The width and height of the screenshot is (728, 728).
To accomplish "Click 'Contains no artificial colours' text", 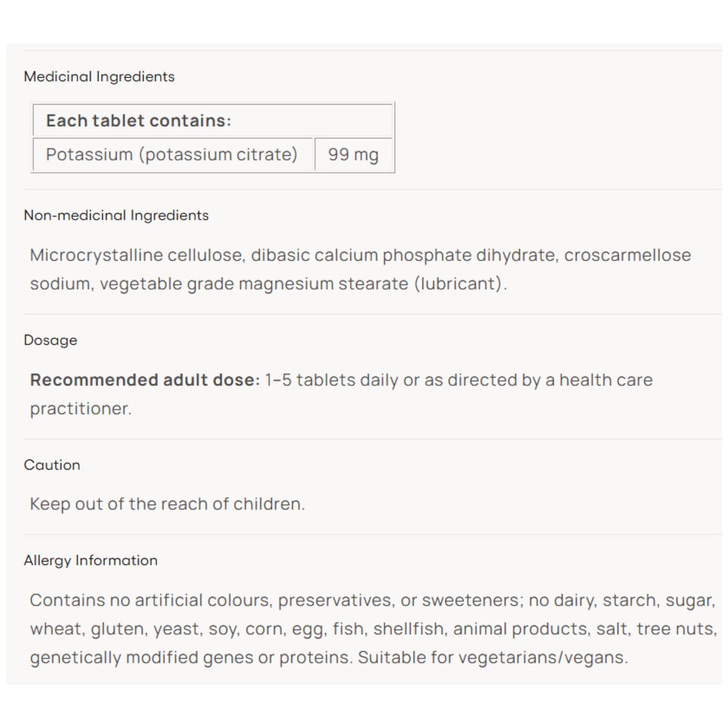I will [151, 600].
